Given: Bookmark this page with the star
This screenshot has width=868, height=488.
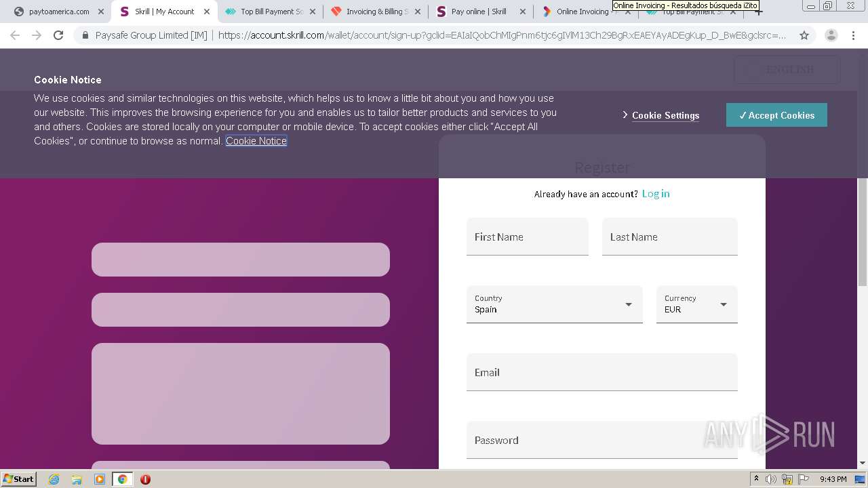Looking at the screenshot, I should click(804, 35).
